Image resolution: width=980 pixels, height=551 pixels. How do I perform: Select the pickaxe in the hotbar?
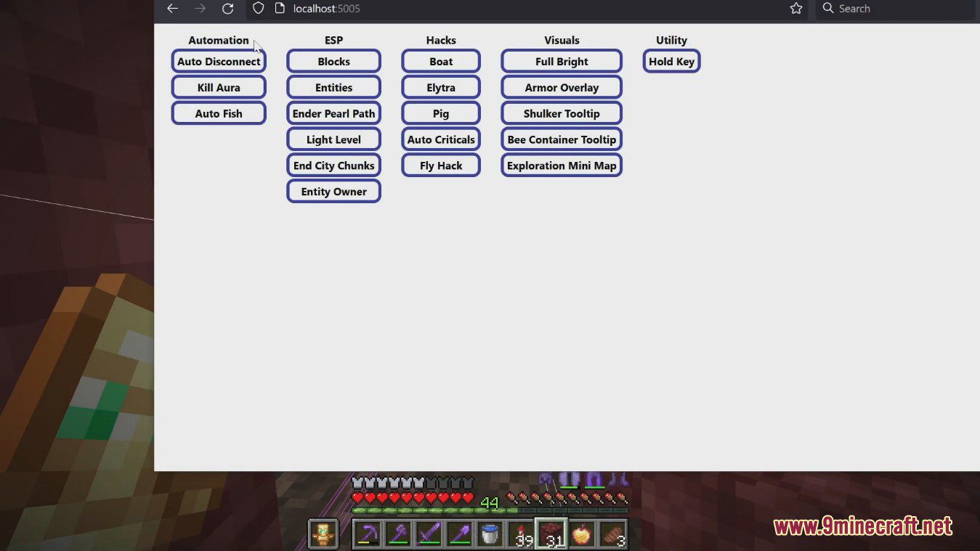pyautogui.click(x=369, y=534)
